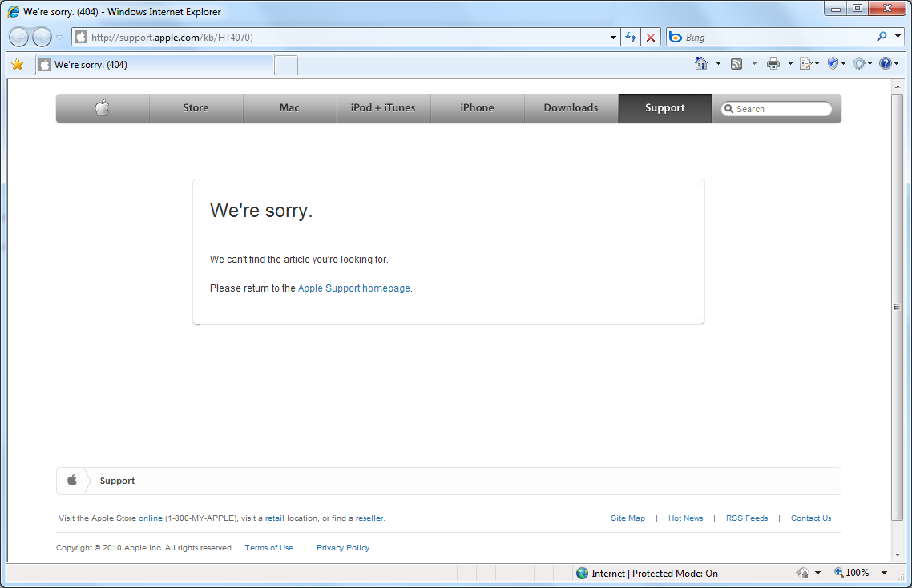Open the iPhone navigation tab
Viewport: 912px width, 588px height.
[x=477, y=107]
